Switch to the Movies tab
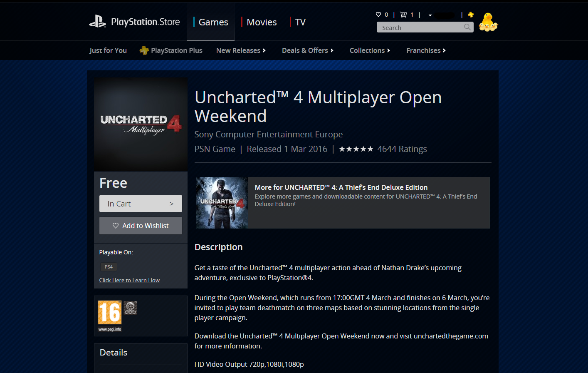This screenshot has width=588, height=373. pos(261,22)
